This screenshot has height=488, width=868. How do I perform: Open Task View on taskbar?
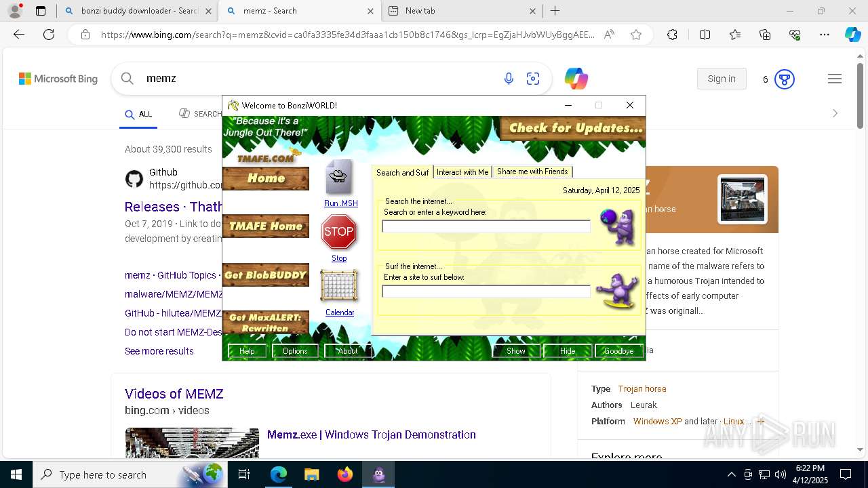[244, 474]
